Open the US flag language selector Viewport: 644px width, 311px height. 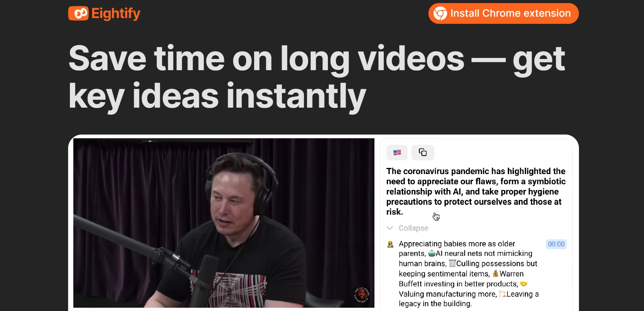[397, 152]
